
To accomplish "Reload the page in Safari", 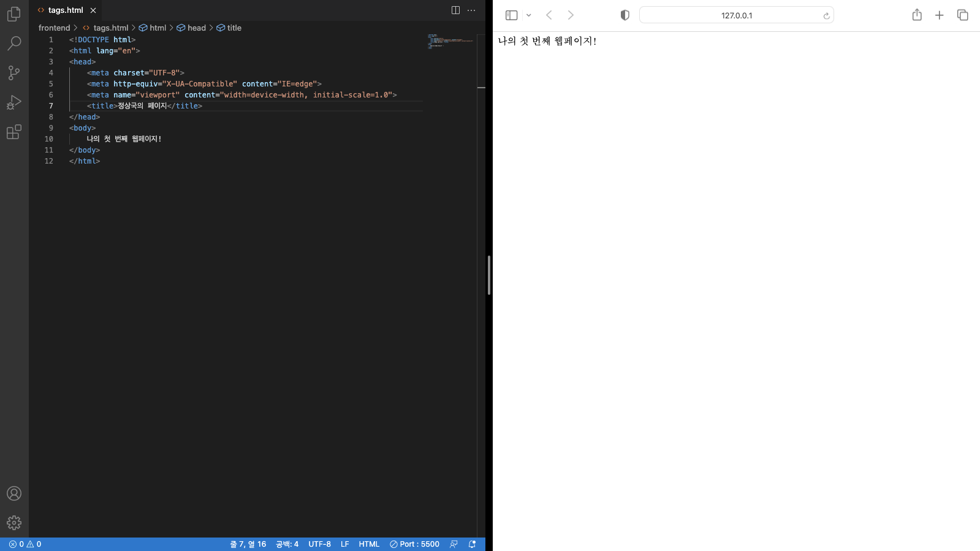I will coord(826,16).
